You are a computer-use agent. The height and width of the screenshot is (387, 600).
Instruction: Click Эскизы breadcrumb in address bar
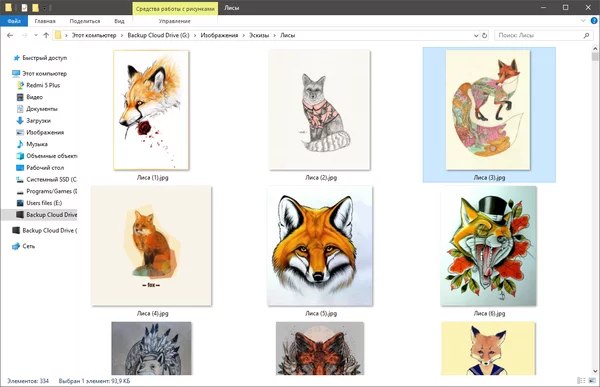point(259,35)
